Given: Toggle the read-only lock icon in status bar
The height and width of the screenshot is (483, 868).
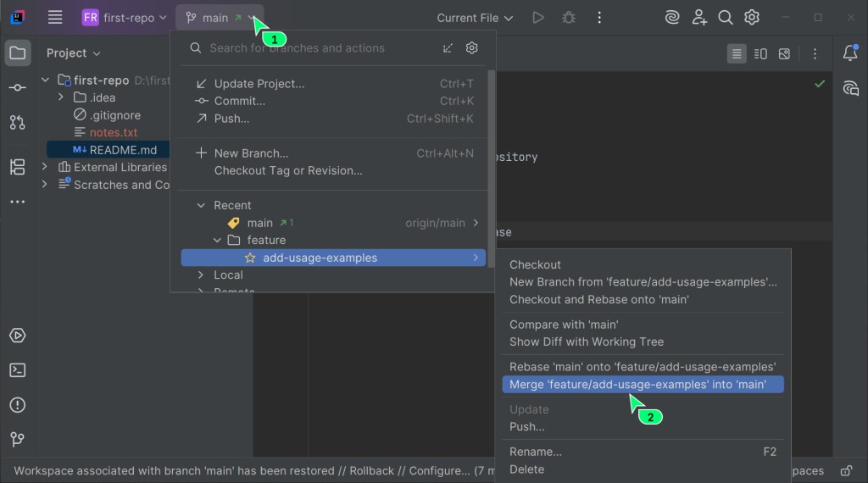Looking at the screenshot, I should click(847, 471).
